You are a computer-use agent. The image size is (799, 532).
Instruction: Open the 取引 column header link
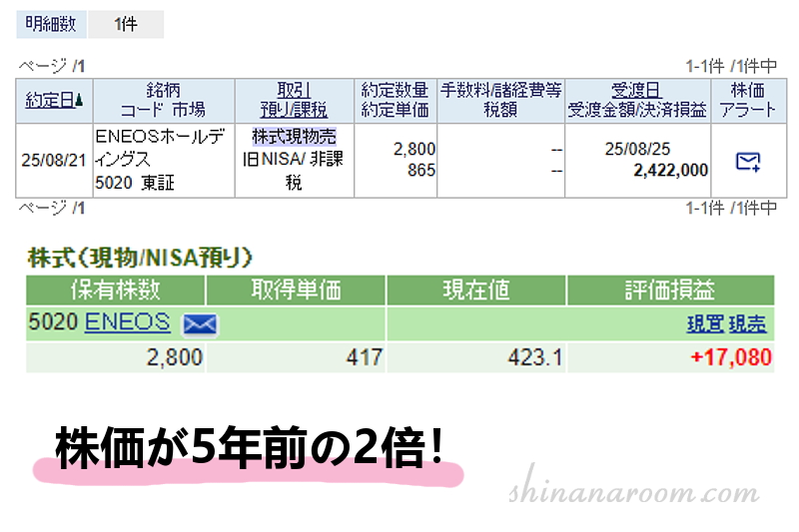(x=294, y=90)
